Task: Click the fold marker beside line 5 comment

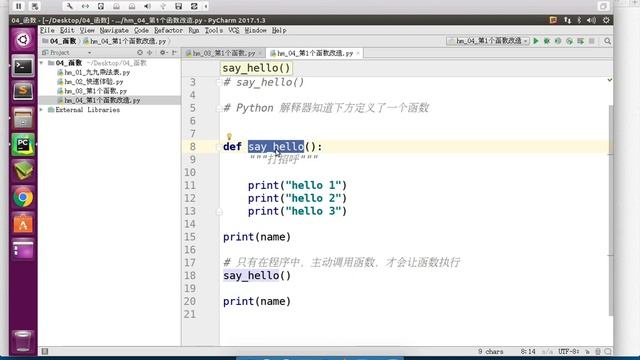Action: point(219,108)
